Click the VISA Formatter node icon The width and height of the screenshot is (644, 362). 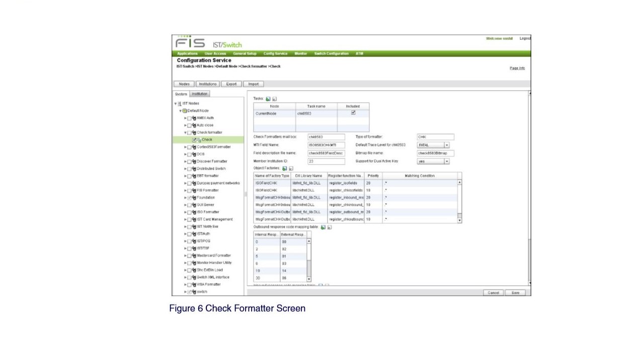pos(194,285)
